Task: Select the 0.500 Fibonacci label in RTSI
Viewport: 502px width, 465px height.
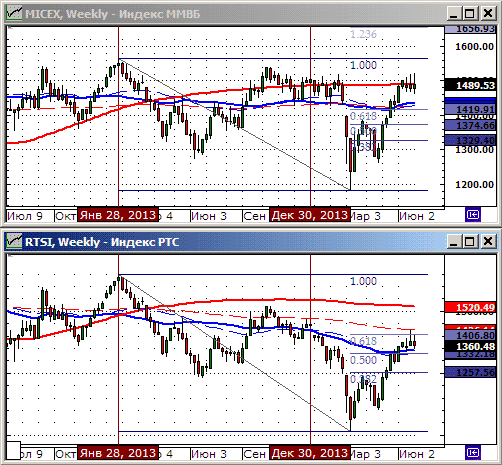Action: (x=363, y=360)
